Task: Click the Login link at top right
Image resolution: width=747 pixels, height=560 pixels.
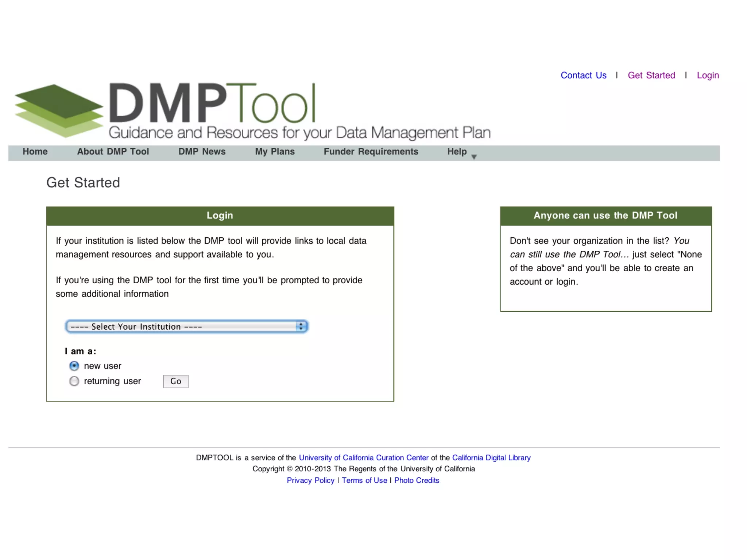Action: (708, 75)
